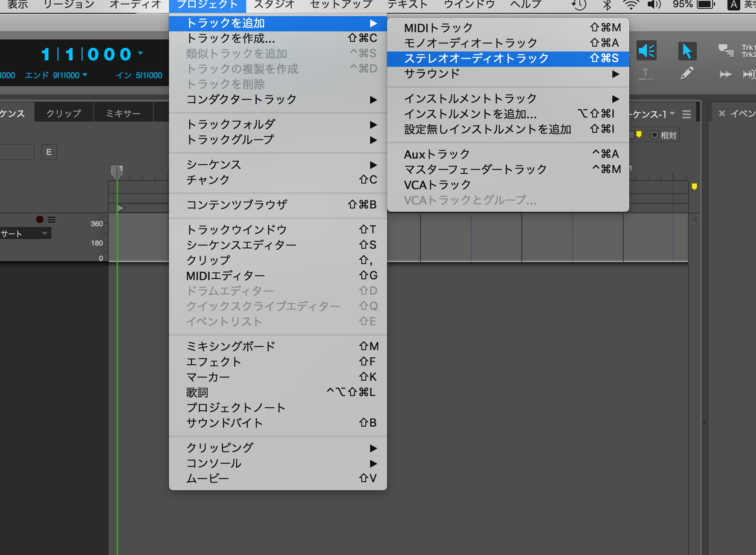Click the macOS Time Machine icon

[579, 5]
